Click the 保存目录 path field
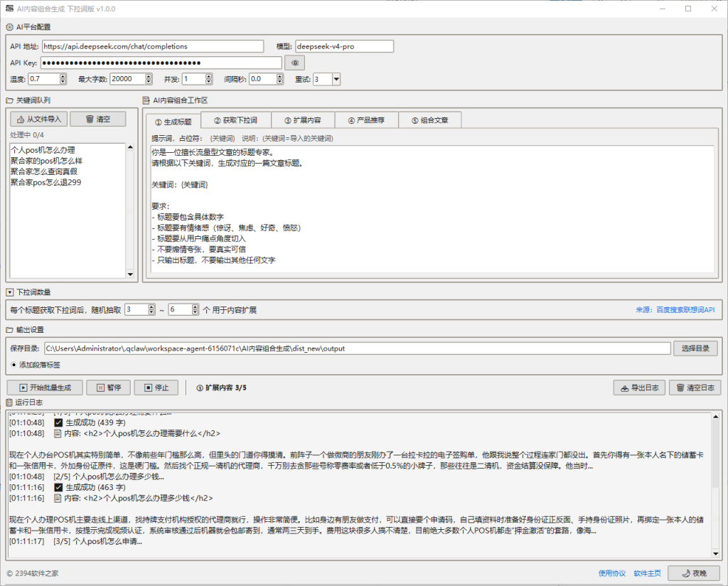This screenshot has height=586, width=728. [358, 348]
